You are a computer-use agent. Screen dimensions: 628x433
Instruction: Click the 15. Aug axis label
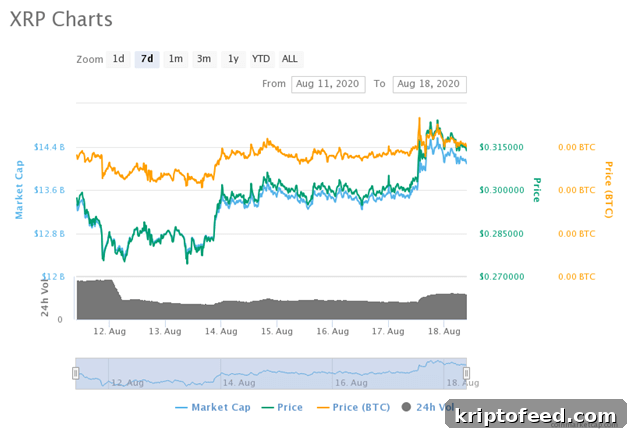[277, 331]
